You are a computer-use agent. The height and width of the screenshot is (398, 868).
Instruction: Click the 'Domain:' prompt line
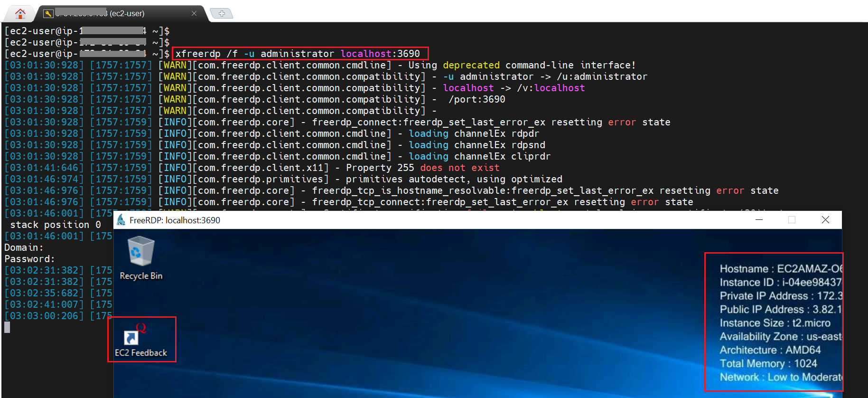[24, 247]
